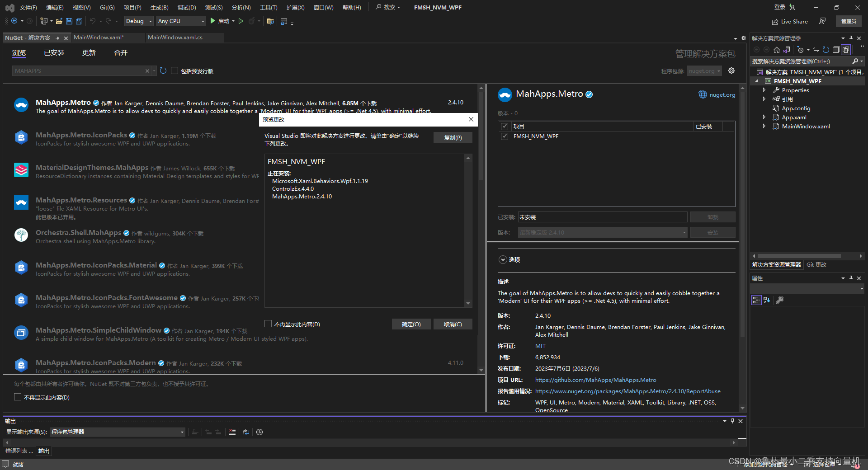
Task: Clear all output with the red X lines icon
Action: click(232, 432)
